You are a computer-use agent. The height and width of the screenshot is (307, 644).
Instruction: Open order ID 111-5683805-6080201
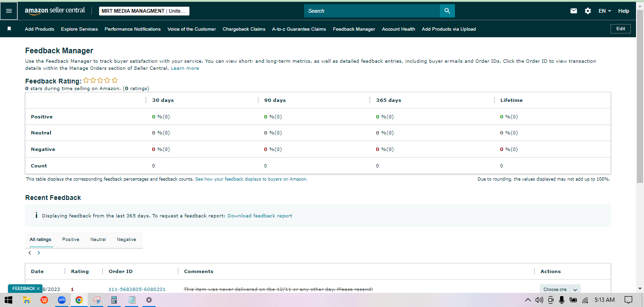[137, 289]
